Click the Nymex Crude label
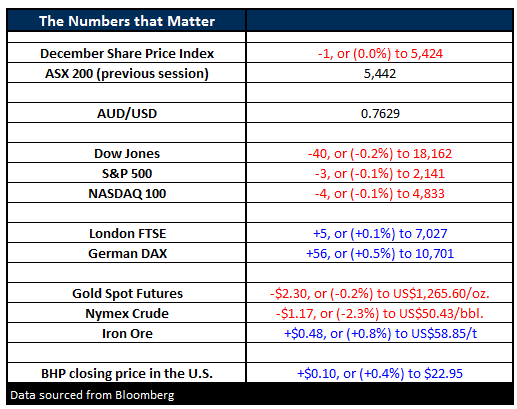Viewport: 517px width, 409px height. [x=127, y=313]
